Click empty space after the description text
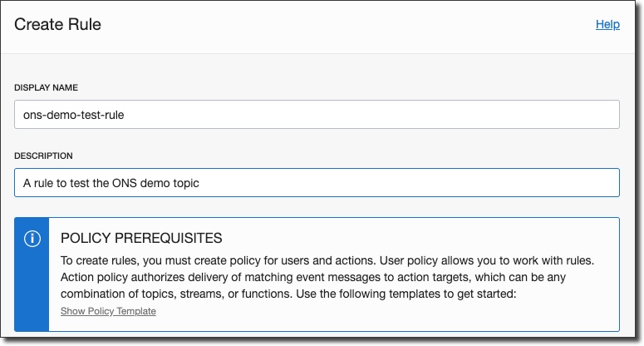Image resolution: width=644 pixels, height=346 pixels. [415, 183]
